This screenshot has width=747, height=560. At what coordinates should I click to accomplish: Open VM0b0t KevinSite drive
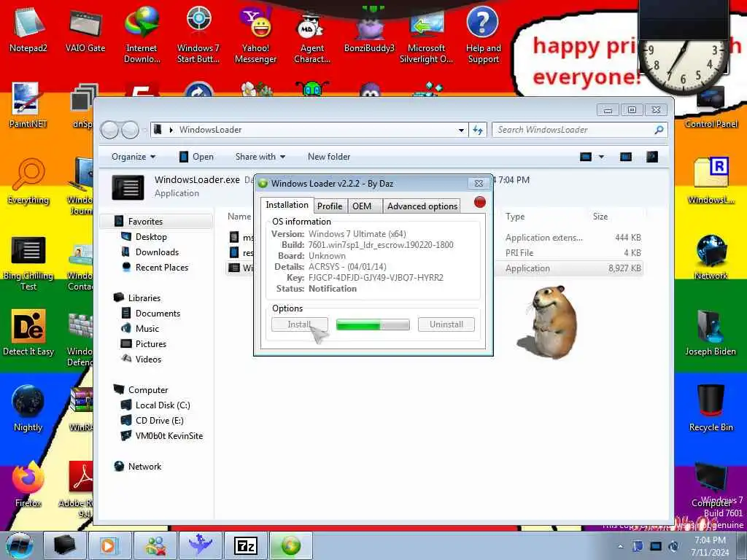pos(169,436)
